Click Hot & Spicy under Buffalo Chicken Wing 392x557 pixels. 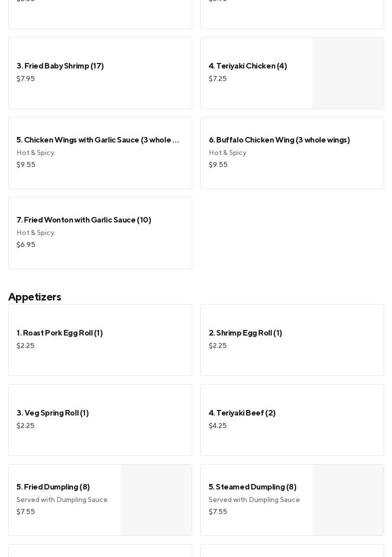[x=228, y=153]
